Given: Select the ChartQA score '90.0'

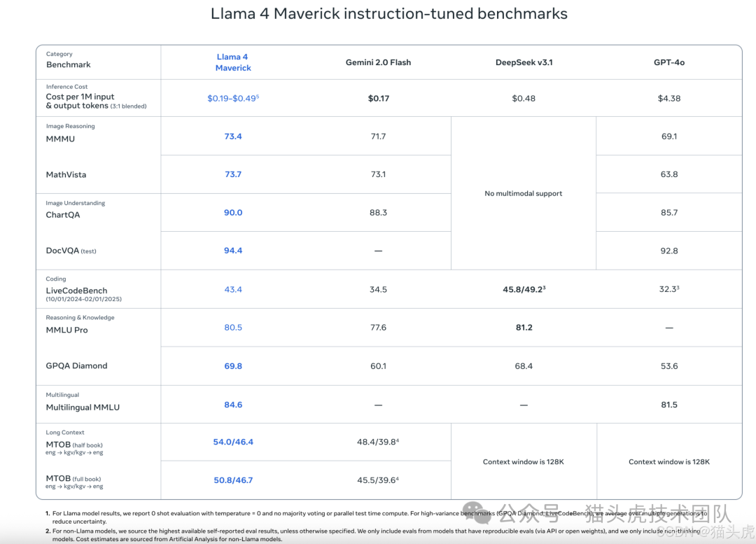Looking at the screenshot, I should pos(233,213).
